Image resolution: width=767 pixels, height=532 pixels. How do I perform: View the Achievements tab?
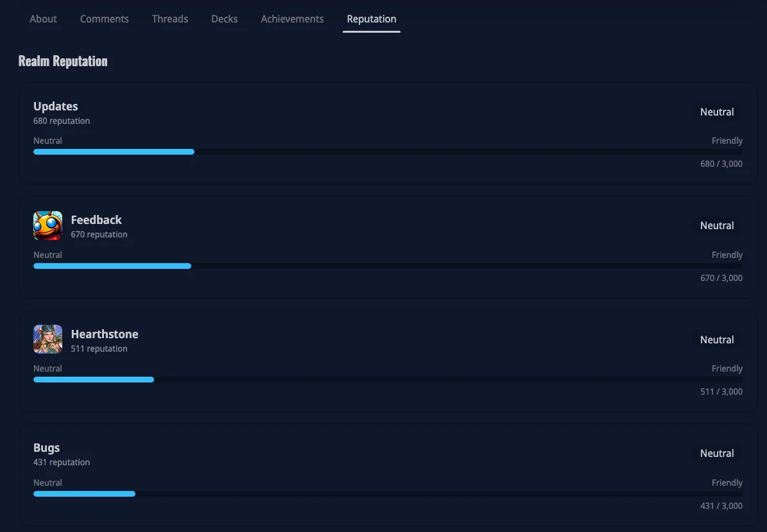(292, 19)
